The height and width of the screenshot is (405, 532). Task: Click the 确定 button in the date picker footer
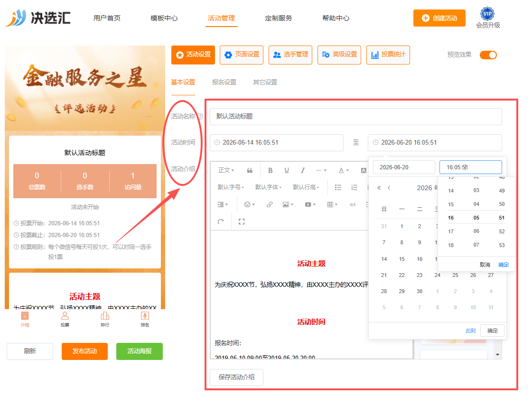492,331
